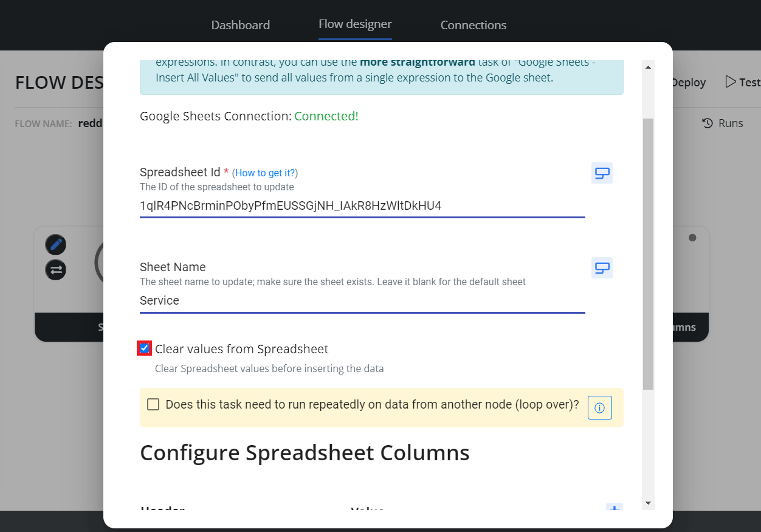The height and width of the screenshot is (532, 761).
Task: Enable the loop over data checkbox
Action: click(x=153, y=404)
